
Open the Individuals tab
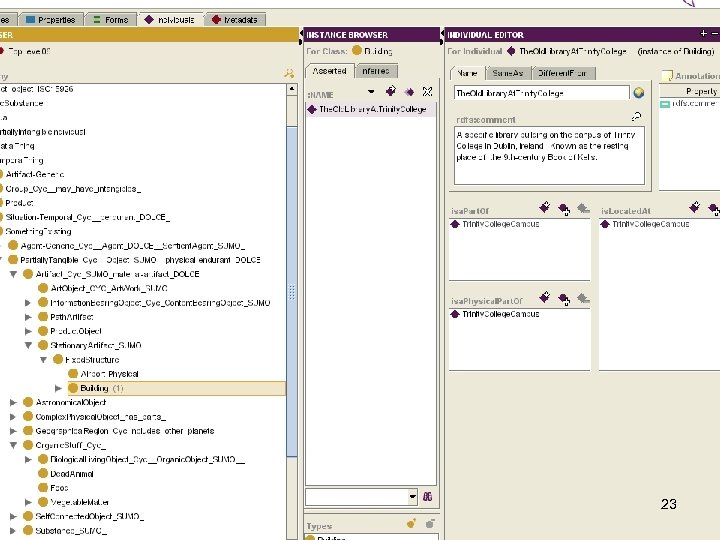pyautogui.click(x=169, y=20)
